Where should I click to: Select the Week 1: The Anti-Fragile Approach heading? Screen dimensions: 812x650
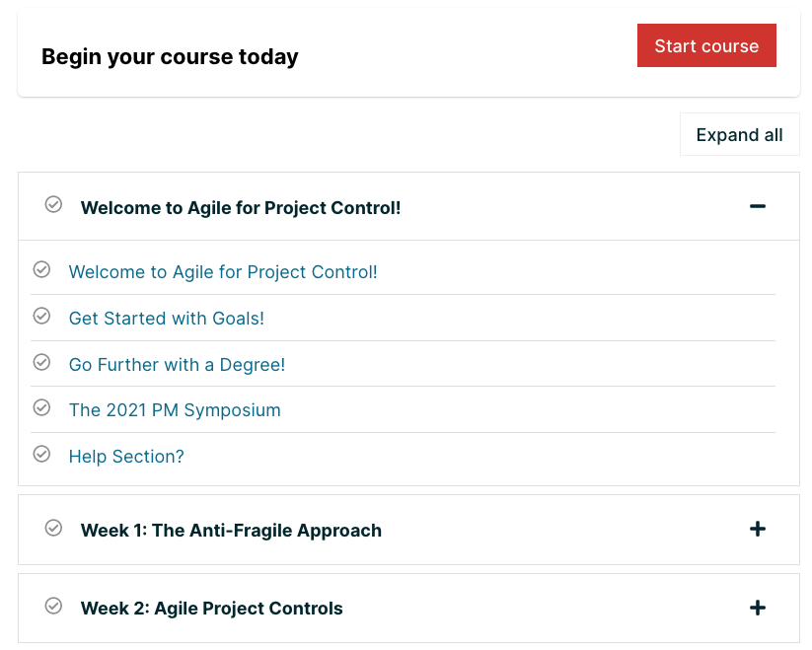click(x=232, y=530)
